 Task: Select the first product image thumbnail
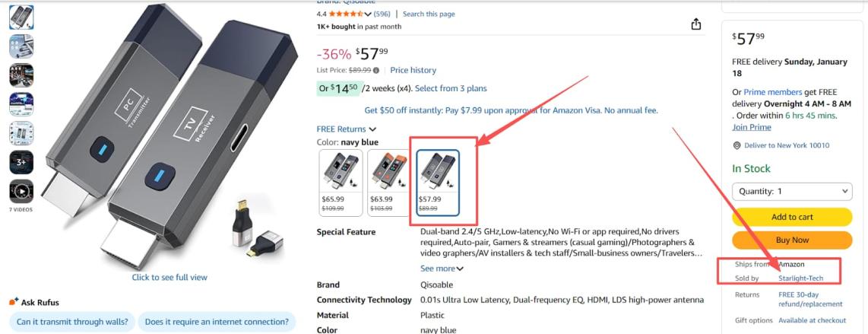pyautogui.click(x=21, y=17)
